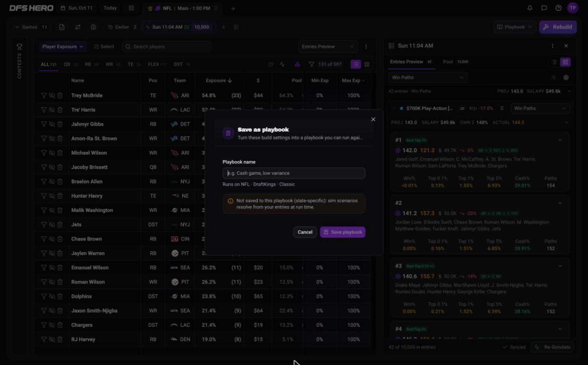
Task: Switch to the FLEX position tab
Action: point(157,64)
